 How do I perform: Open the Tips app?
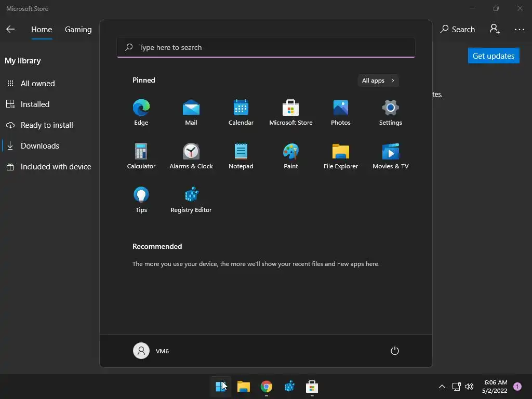pos(141,200)
